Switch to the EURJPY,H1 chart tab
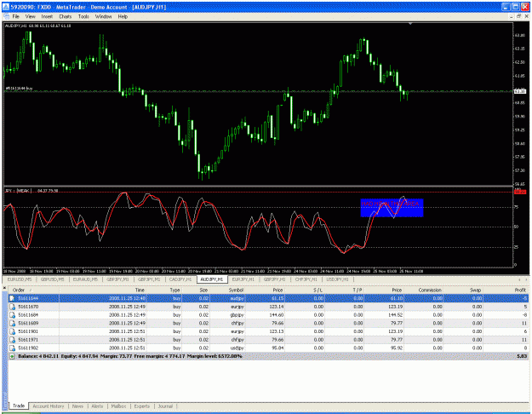The height and width of the screenshot is (414, 532). pos(243,279)
